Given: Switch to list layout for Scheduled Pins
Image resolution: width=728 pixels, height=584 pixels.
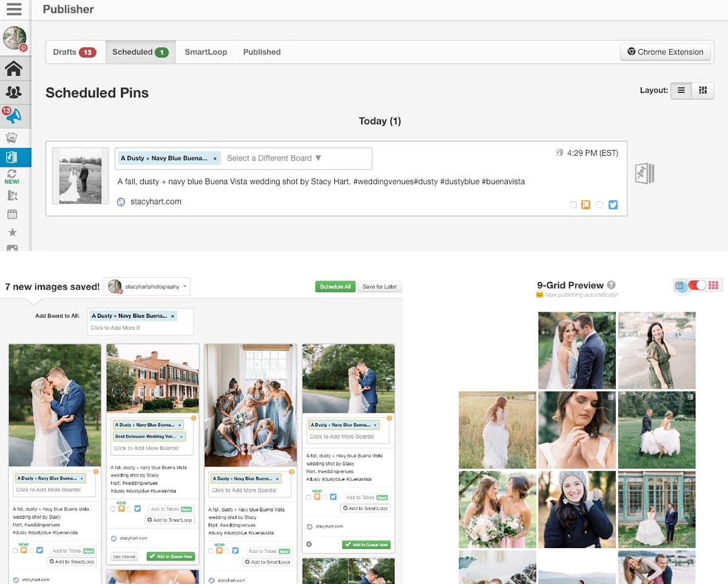Looking at the screenshot, I should [681, 90].
